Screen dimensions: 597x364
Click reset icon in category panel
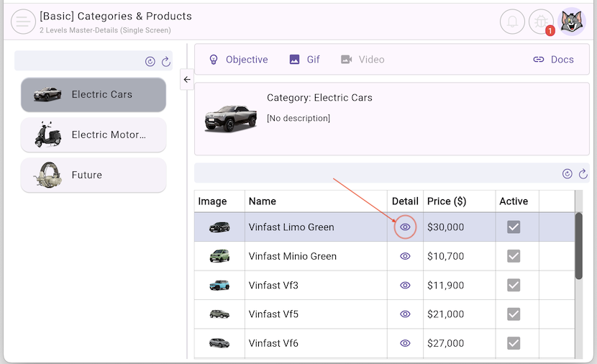[150, 62]
